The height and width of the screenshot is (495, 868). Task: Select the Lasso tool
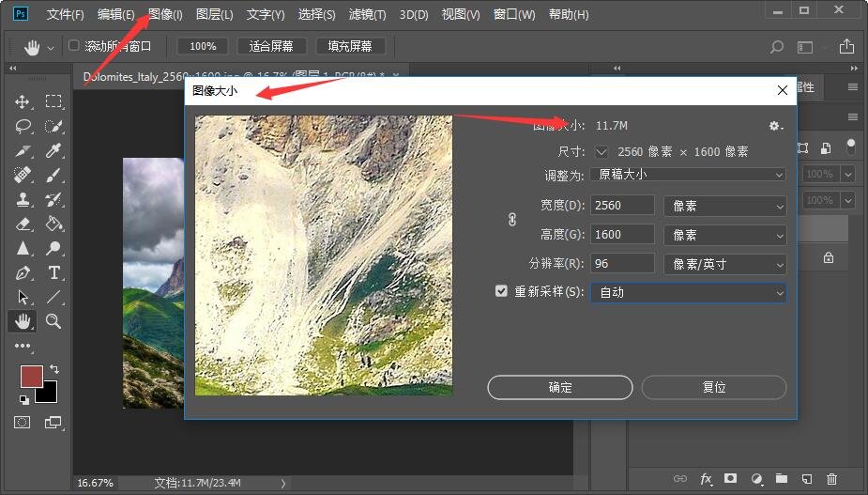(23, 127)
